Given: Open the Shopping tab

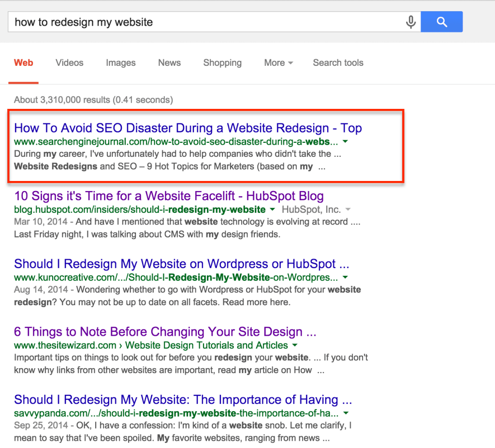Looking at the screenshot, I should (222, 62).
